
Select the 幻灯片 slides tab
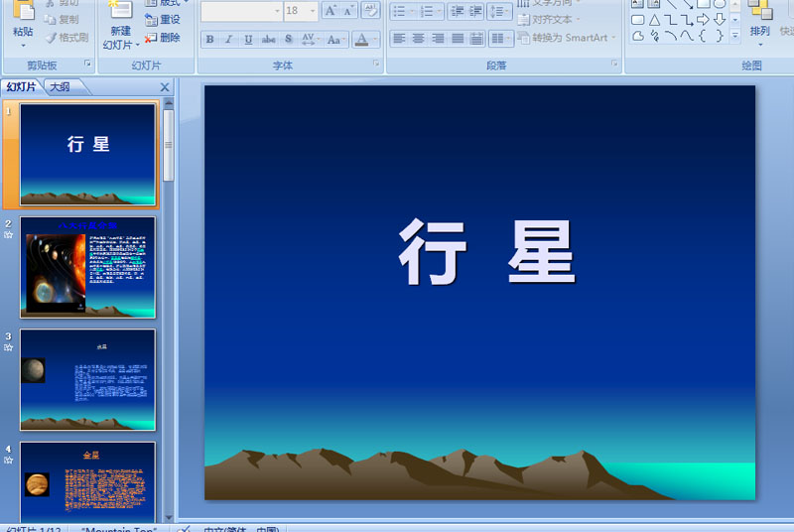pyautogui.click(x=22, y=87)
